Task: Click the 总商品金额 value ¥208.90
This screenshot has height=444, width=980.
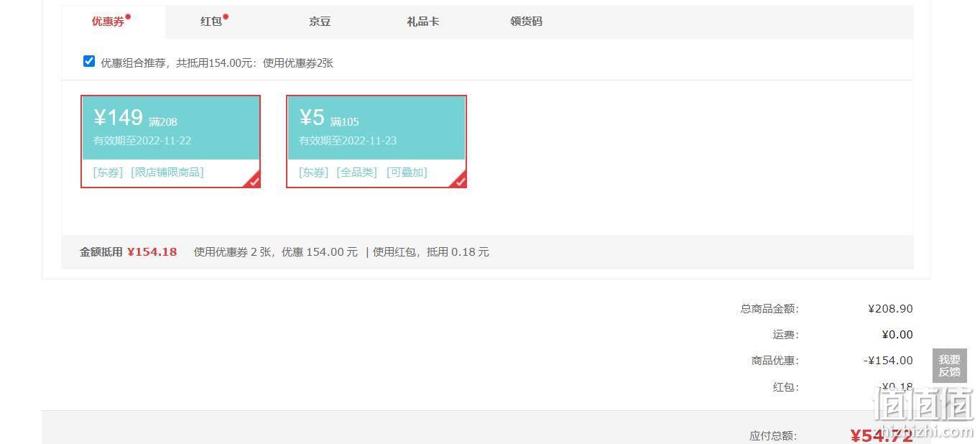Action: pyautogui.click(x=890, y=309)
